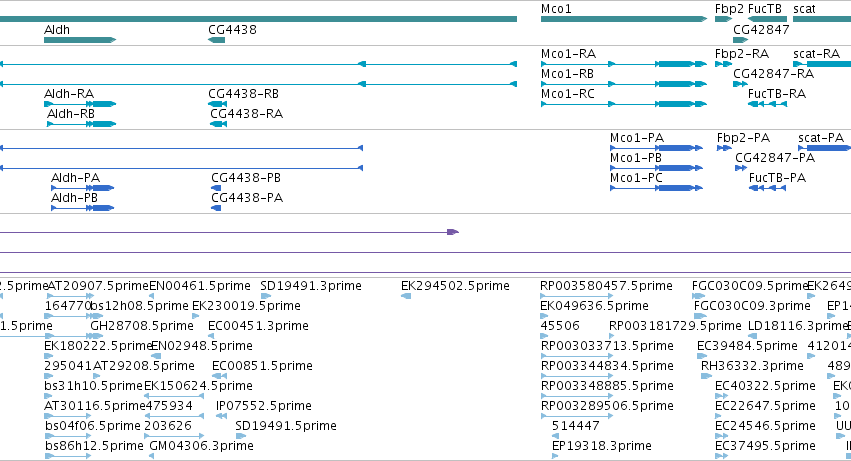
Task: Select the FGC030C09.5prime EST marker
Action: coord(698,296)
